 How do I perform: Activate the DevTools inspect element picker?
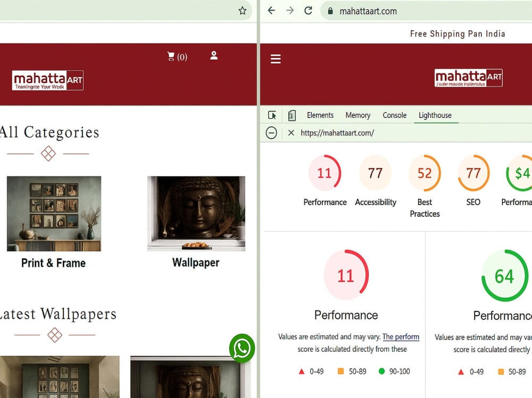(x=272, y=115)
